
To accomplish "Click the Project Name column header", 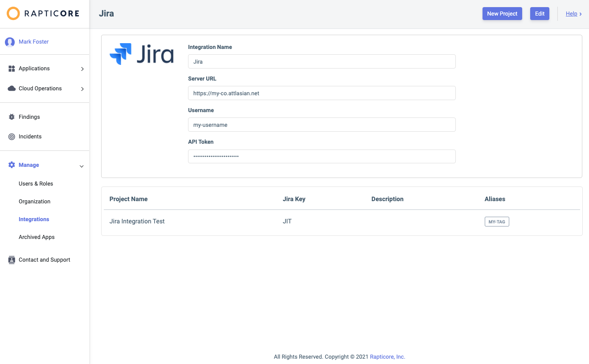I will [128, 199].
